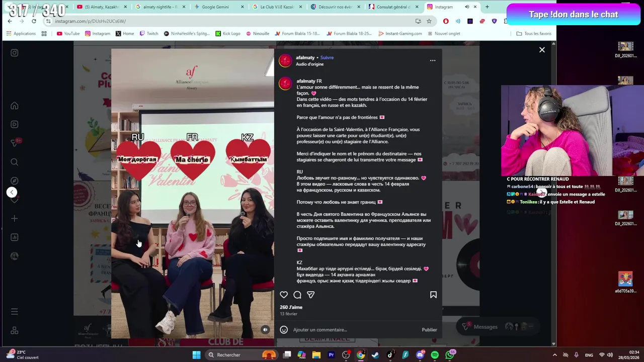The height and width of the screenshot is (362, 644).
Task: Expand Tous les favoris folder
Action: point(534,34)
